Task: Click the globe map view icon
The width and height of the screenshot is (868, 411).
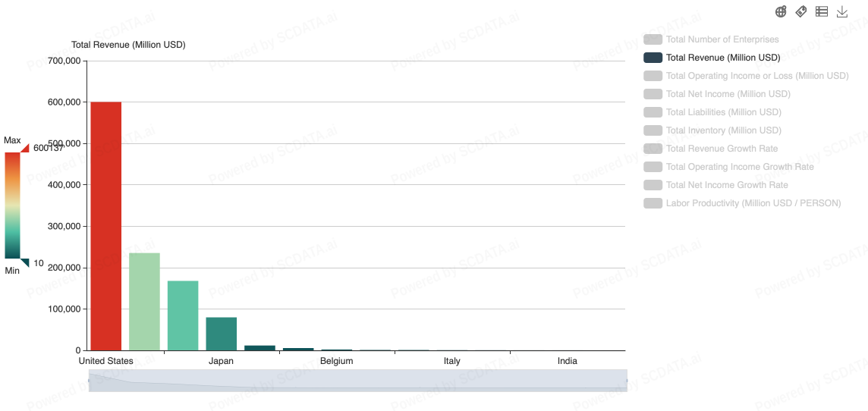Action: point(781,11)
